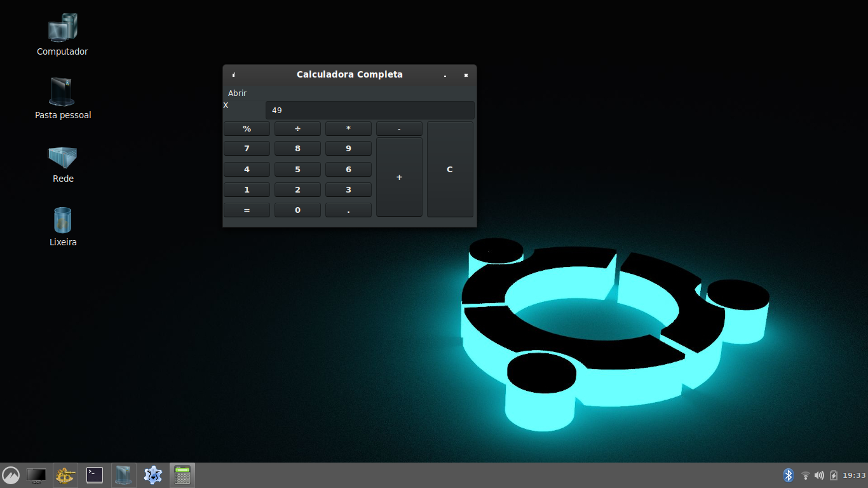The width and height of the screenshot is (868, 488).
Task: Clear the display with the C button
Action: coord(450,169)
